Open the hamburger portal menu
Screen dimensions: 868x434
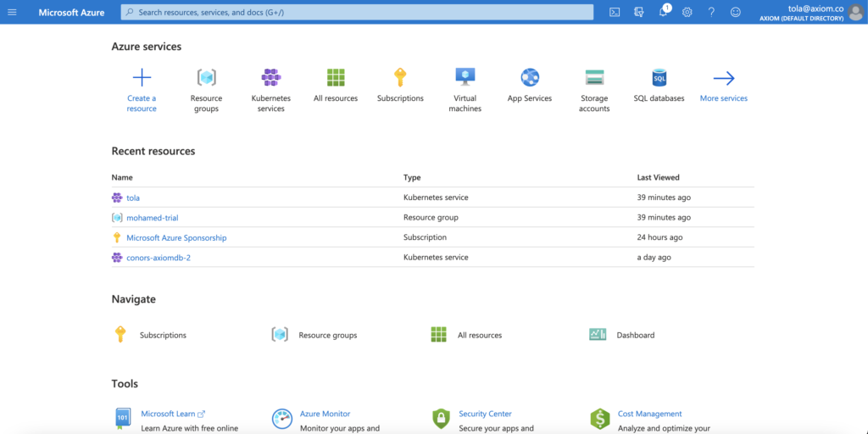coord(12,12)
